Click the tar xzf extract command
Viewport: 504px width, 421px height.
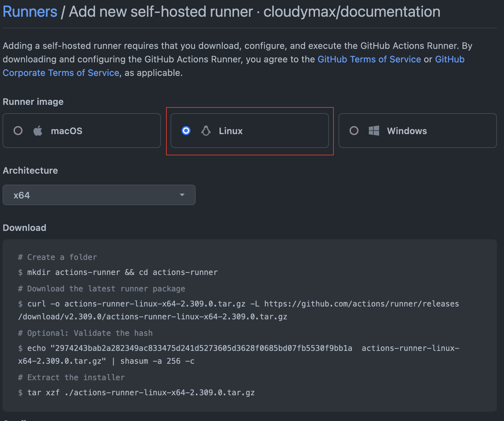click(x=141, y=393)
